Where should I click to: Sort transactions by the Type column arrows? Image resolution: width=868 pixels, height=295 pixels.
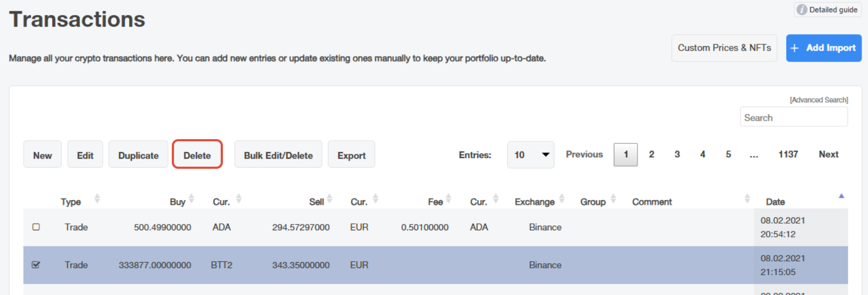(97, 198)
